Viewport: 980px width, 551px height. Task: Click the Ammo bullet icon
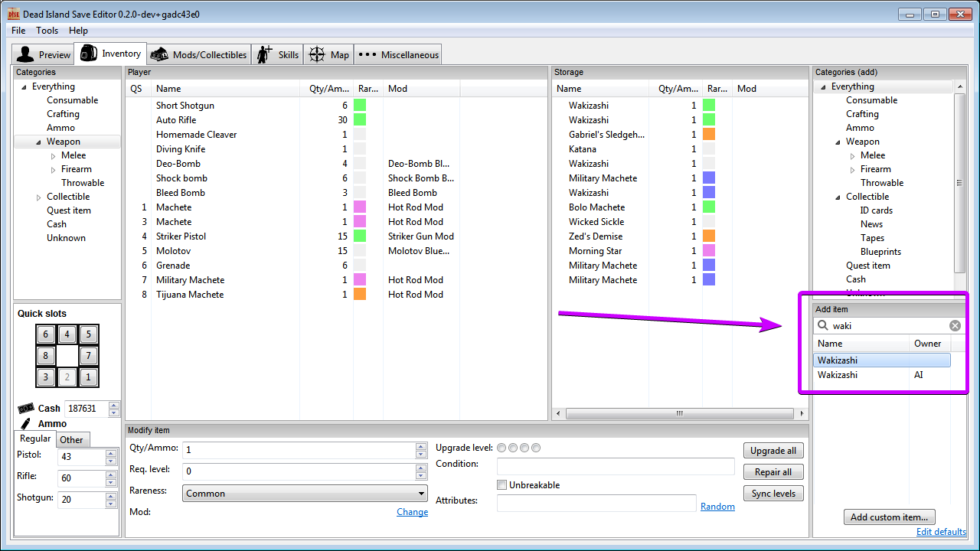[26, 423]
